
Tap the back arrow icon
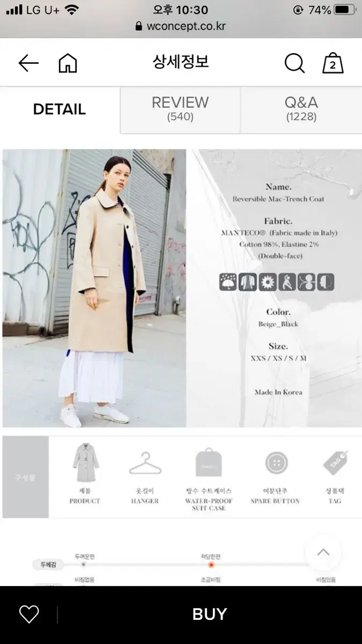pos(28,63)
